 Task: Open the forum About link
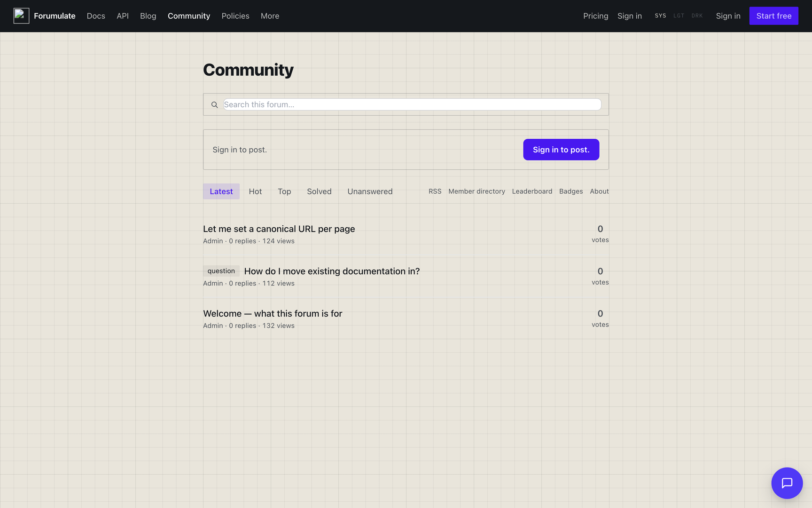599,191
